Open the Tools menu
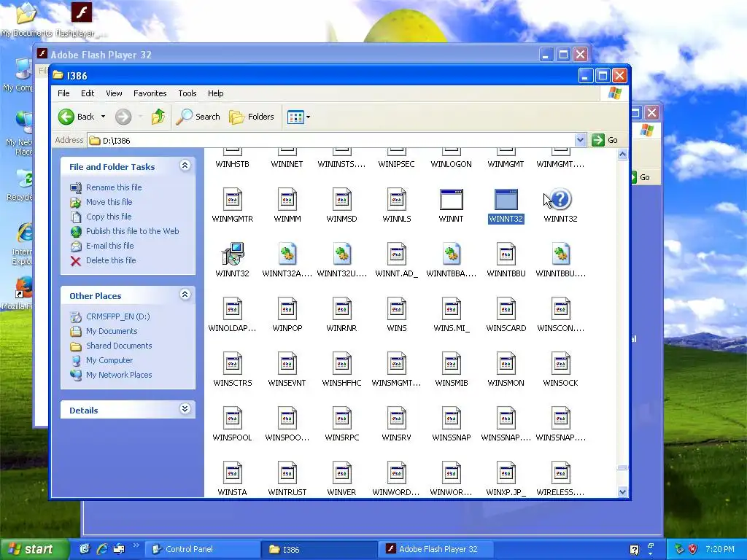Viewport: 747px width, 560px height. click(x=187, y=93)
